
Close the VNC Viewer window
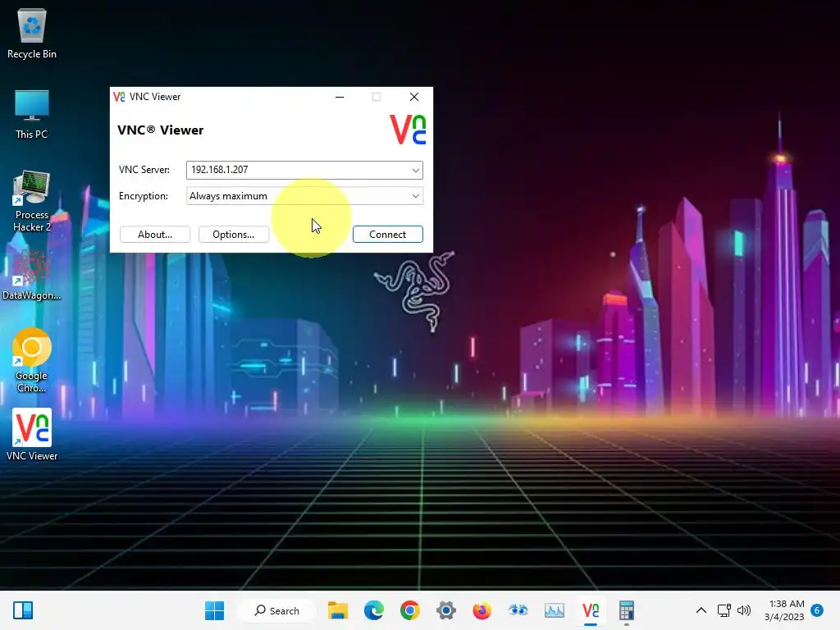point(414,97)
